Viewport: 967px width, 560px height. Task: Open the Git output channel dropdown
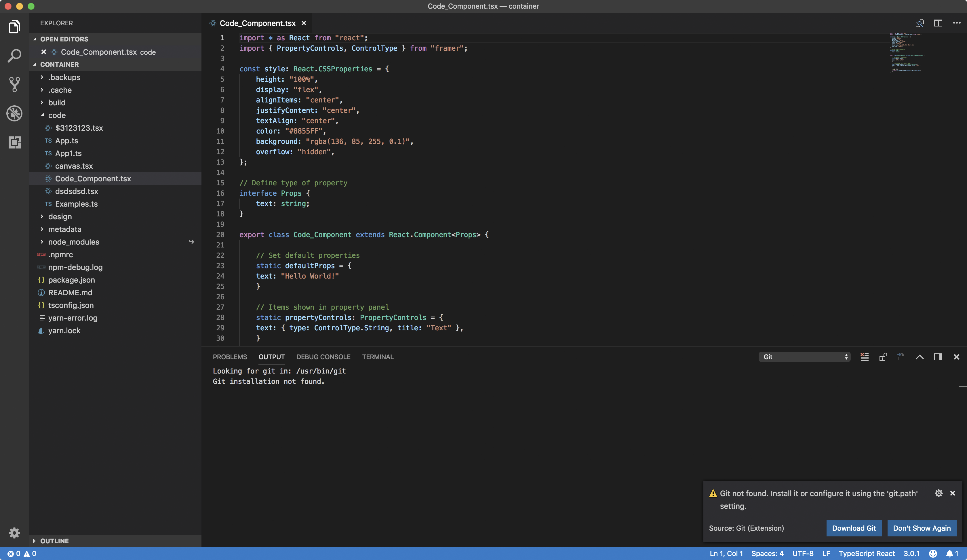[804, 357]
